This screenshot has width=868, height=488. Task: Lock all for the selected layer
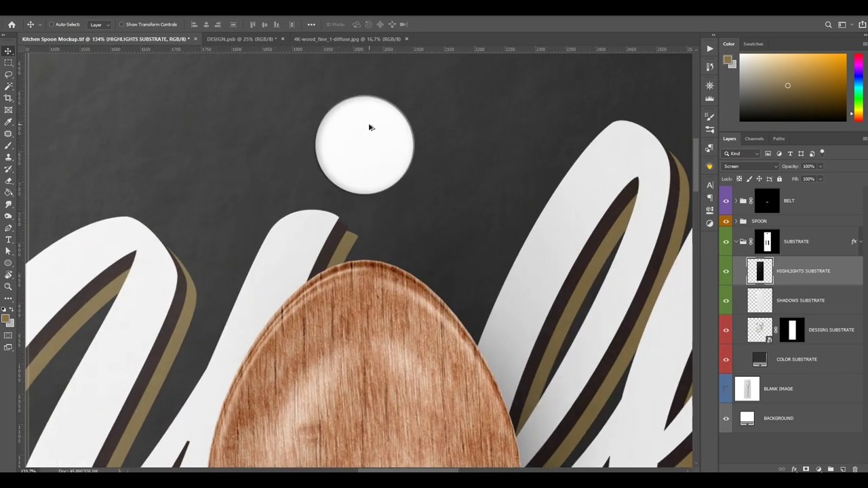[x=779, y=179]
